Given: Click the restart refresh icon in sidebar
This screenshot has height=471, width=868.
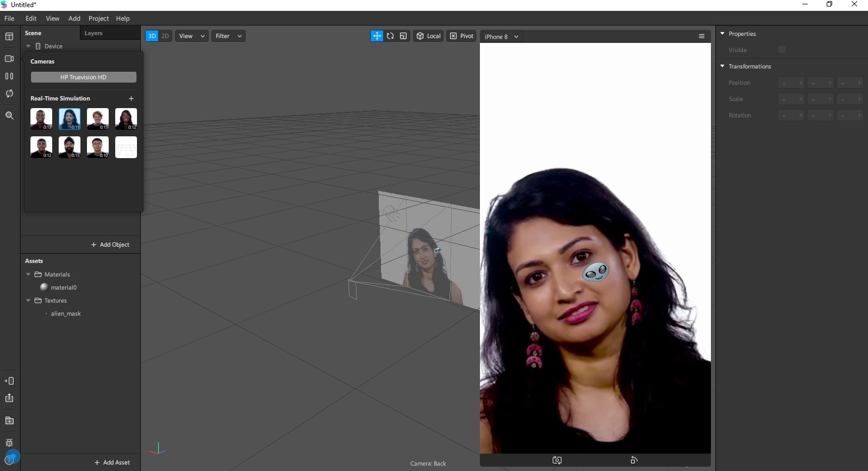Looking at the screenshot, I should pyautogui.click(x=9, y=93).
